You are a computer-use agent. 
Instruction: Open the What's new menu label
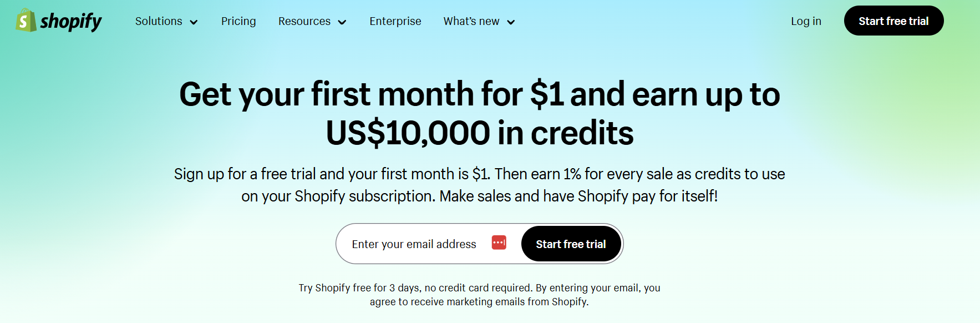471,21
